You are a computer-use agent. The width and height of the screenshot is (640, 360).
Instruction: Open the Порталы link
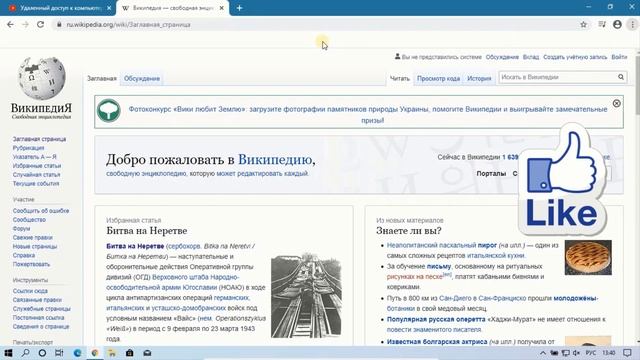tap(491, 173)
